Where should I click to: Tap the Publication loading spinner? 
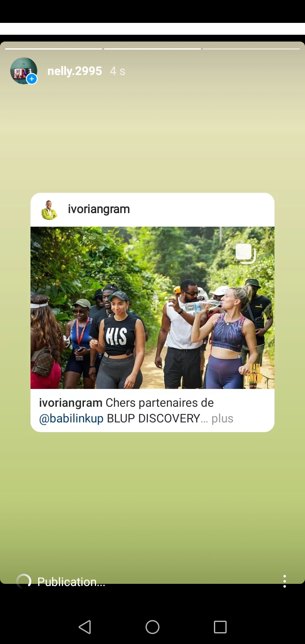coord(24,581)
